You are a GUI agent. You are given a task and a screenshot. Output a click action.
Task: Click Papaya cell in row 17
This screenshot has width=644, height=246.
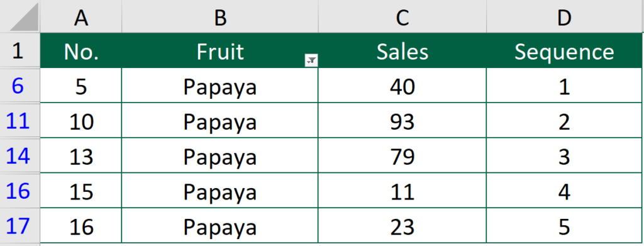[x=219, y=226]
